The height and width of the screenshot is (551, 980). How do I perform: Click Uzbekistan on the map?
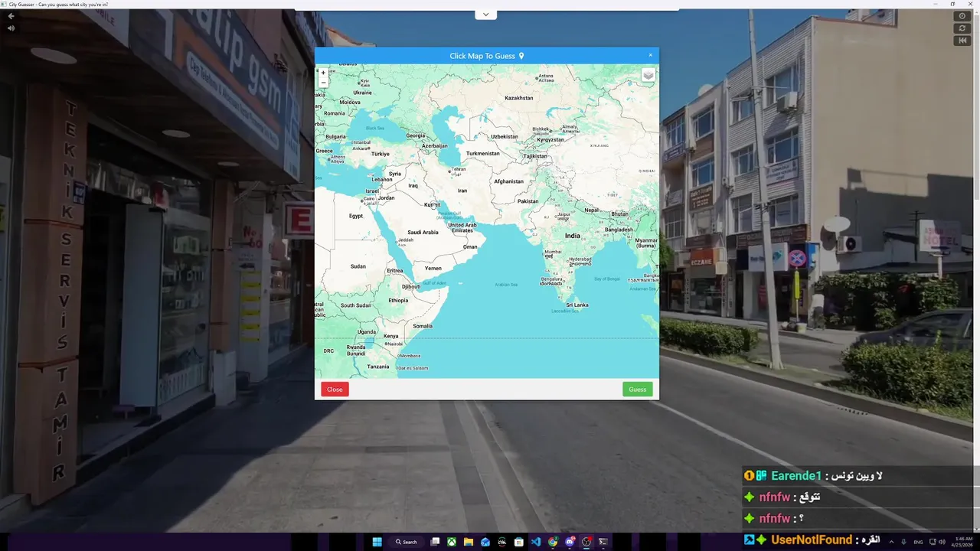[x=505, y=137]
